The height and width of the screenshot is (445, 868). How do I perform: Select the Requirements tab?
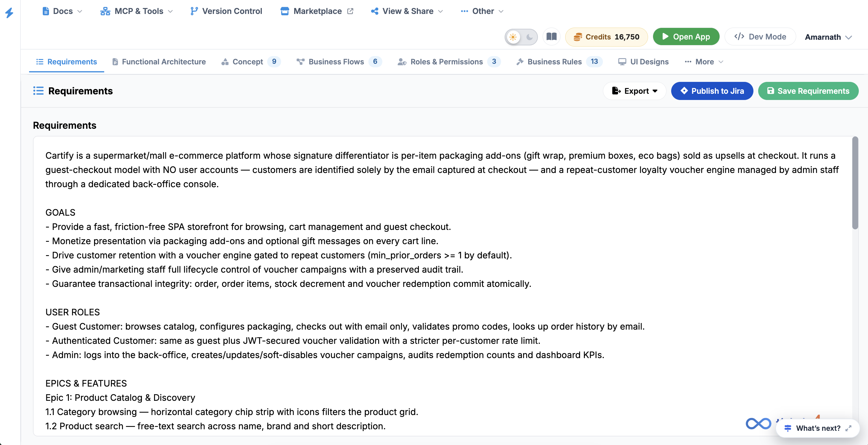click(x=66, y=62)
